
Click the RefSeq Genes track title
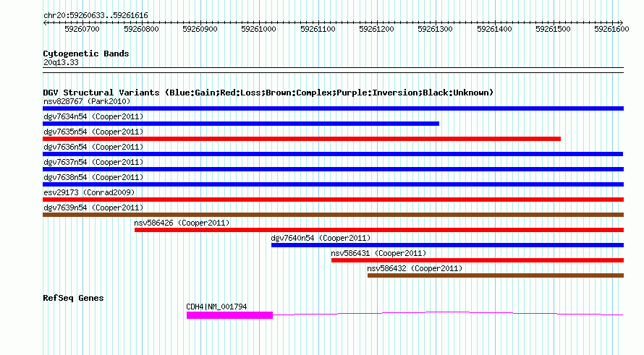click(73, 298)
